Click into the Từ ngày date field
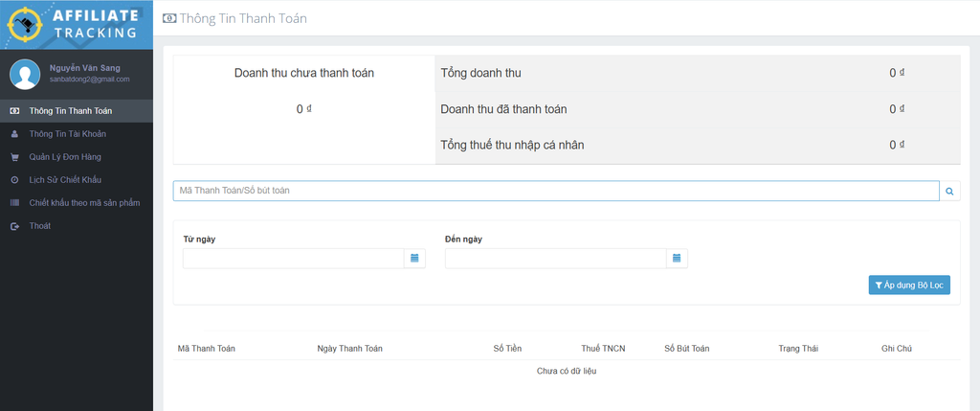 point(293,259)
